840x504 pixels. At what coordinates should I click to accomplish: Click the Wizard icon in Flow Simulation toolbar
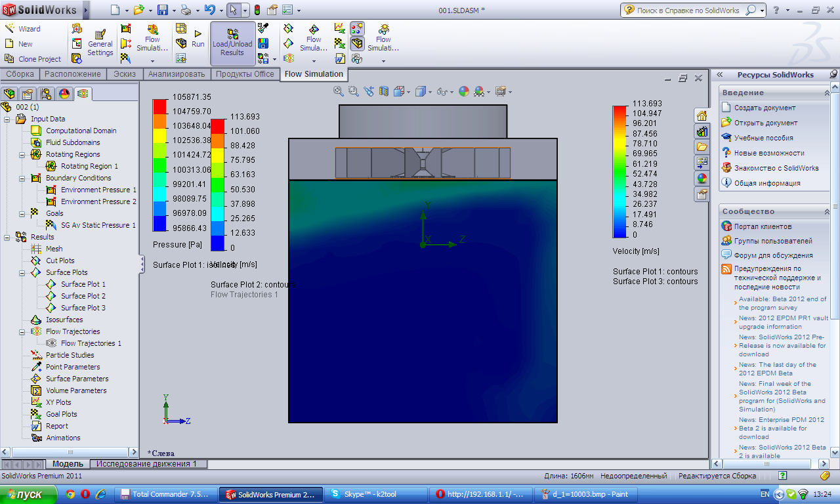(10, 29)
